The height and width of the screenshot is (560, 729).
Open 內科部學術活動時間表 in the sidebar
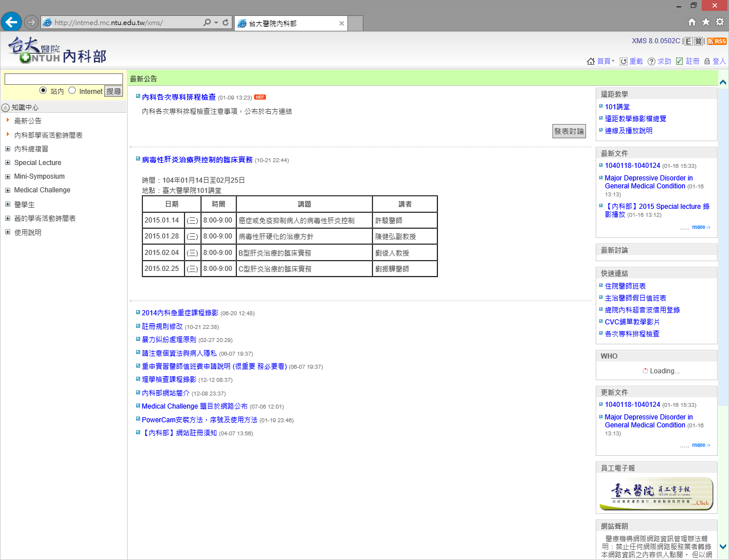pyautogui.click(x=48, y=135)
